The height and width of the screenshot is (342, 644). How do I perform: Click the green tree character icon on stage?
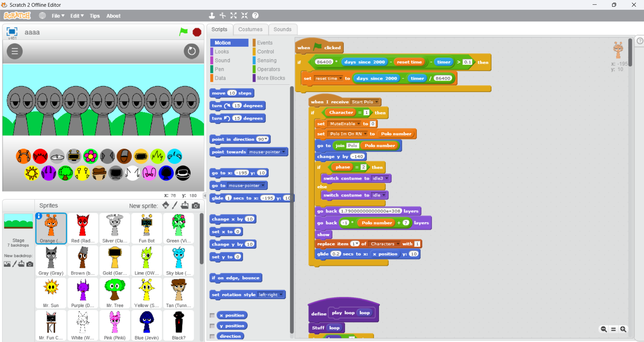pos(65,173)
